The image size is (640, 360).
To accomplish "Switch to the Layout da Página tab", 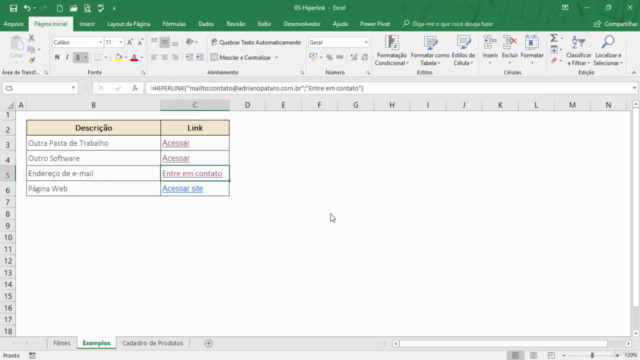I will (129, 24).
